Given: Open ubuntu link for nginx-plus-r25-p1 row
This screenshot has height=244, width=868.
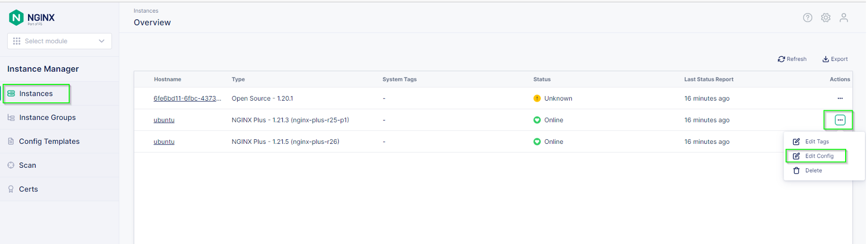Looking at the screenshot, I should click(x=164, y=120).
